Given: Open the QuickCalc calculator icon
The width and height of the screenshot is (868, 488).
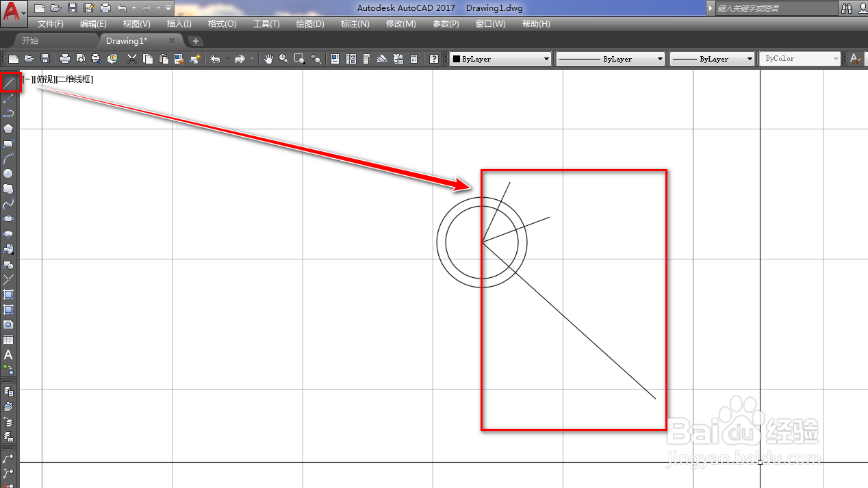Looking at the screenshot, I should (414, 59).
